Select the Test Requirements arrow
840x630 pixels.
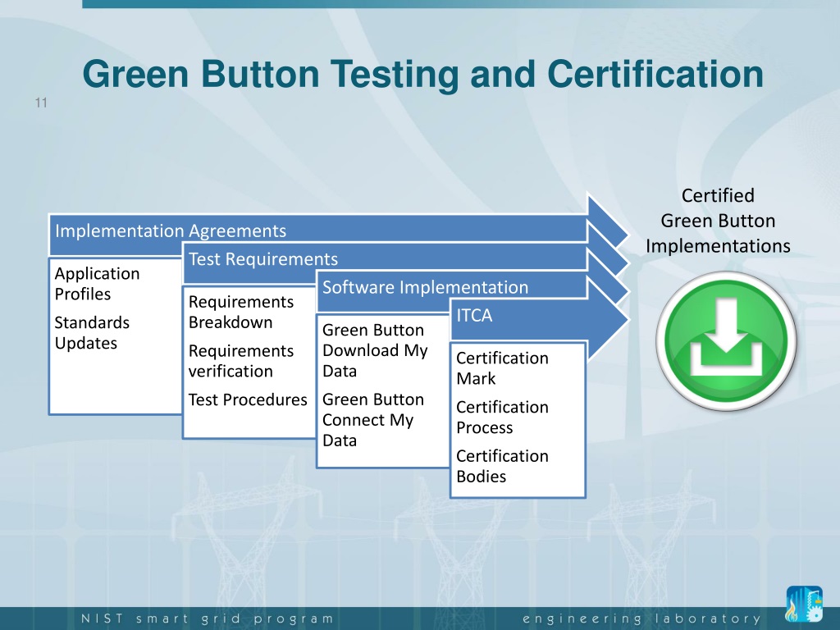pyautogui.click(x=405, y=258)
